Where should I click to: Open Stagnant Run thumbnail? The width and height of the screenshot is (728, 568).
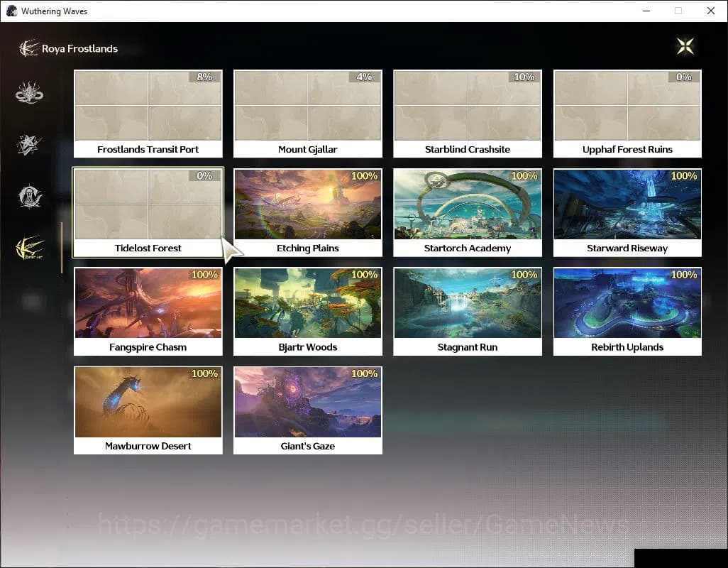(468, 302)
